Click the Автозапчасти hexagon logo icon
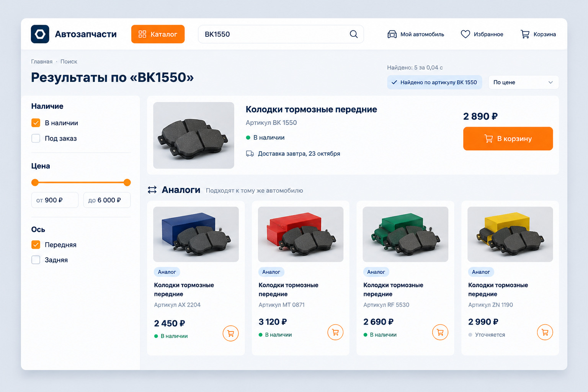588x392 pixels. [40, 34]
